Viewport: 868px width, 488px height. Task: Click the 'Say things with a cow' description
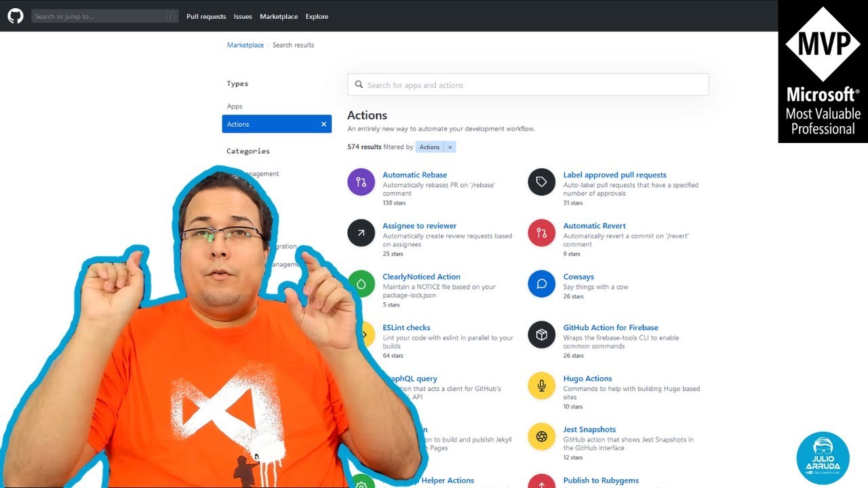pyautogui.click(x=596, y=287)
